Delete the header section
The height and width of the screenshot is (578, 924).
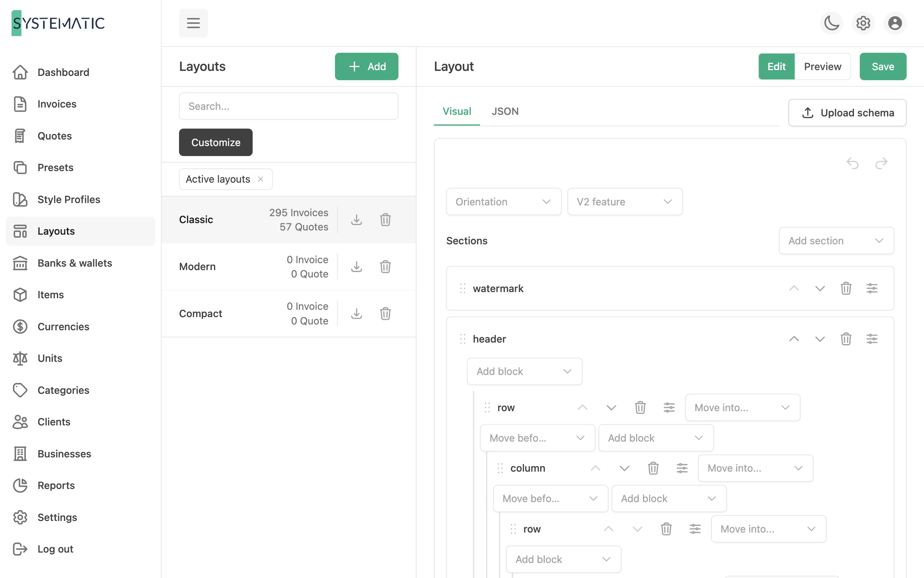pos(845,339)
